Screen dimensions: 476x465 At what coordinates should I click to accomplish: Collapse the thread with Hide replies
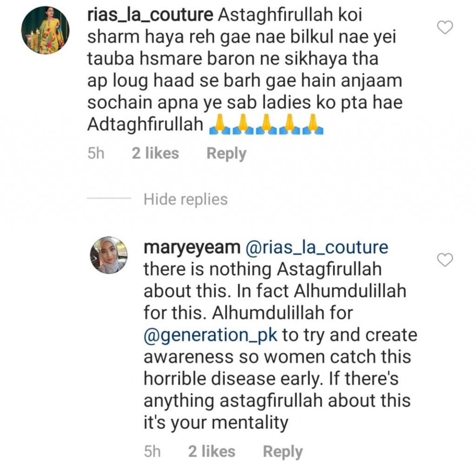(185, 199)
